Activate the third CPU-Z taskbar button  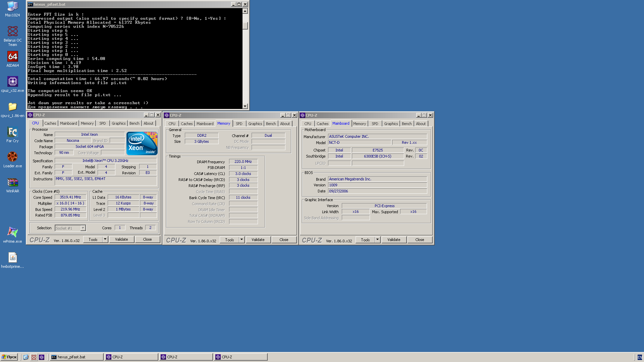(240, 357)
